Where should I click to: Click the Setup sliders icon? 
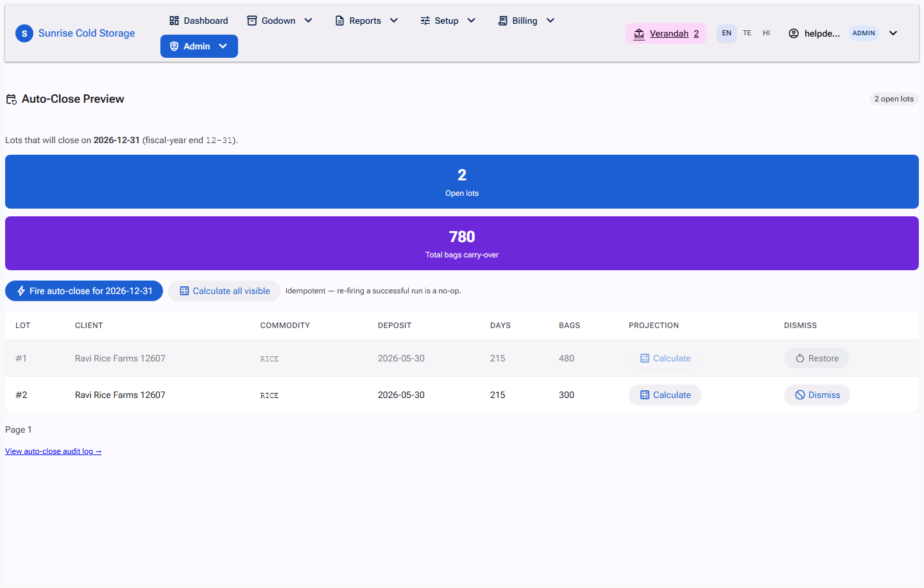(425, 21)
